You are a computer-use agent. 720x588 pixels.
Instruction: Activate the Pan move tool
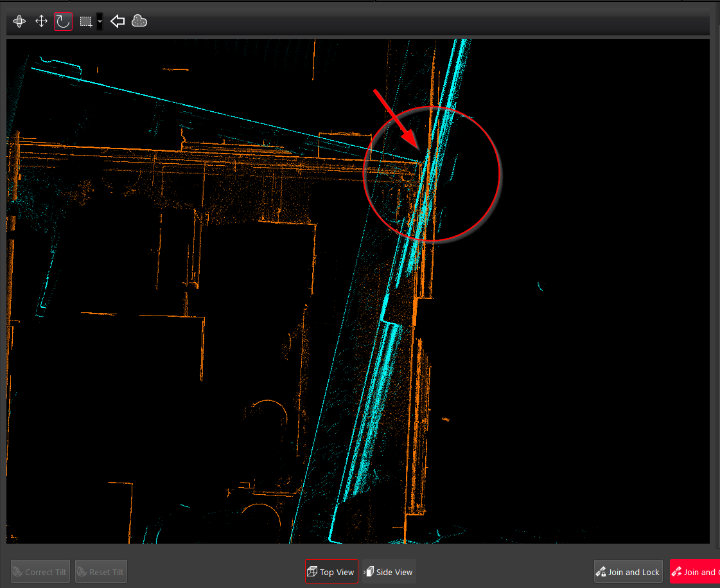click(41, 21)
